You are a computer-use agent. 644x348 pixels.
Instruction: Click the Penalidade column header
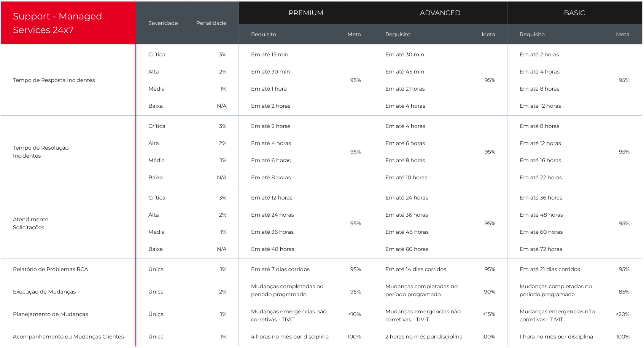pos(211,23)
